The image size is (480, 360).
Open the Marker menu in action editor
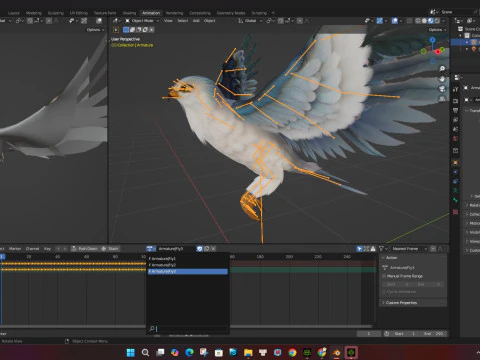pos(15,249)
